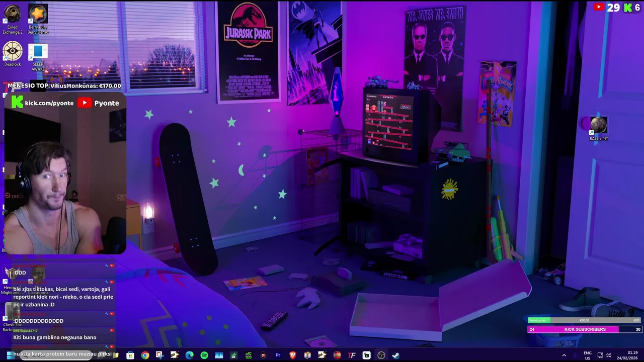Viewport: 644px width, 362px height.
Task: Click the '24' current subscriber count
Action: pyautogui.click(x=532, y=329)
